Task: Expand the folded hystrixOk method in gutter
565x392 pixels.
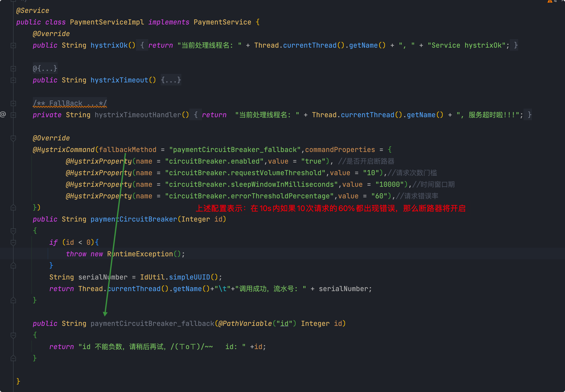Action: click(x=14, y=46)
